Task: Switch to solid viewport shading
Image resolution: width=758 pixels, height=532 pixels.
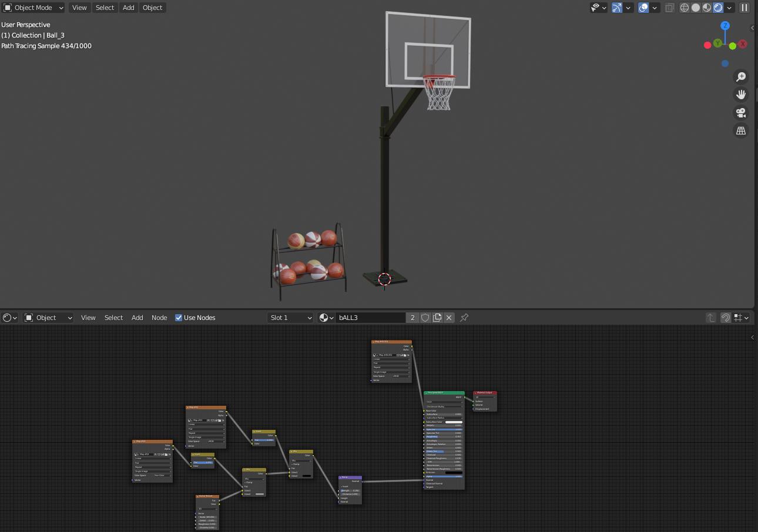Action: pyautogui.click(x=696, y=8)
